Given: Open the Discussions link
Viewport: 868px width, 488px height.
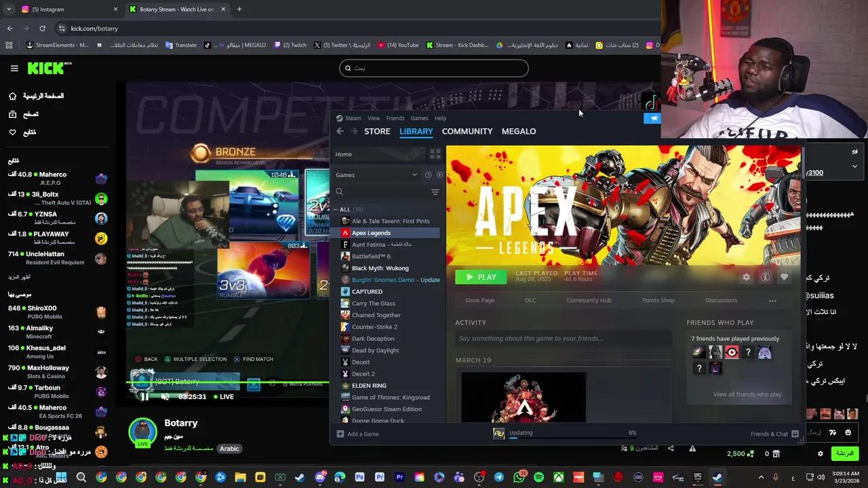Looking at the screenshot, I should (x=721, y=300).
